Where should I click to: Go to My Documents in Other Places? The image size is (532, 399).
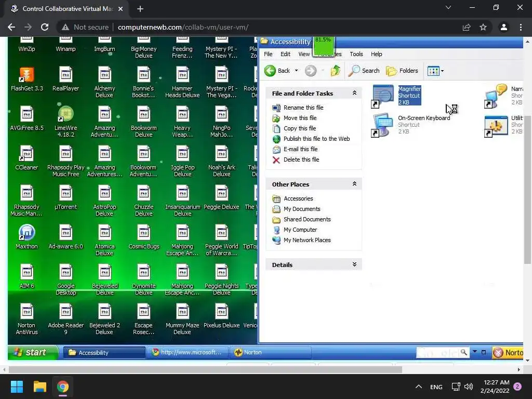(x=296, y=209)
